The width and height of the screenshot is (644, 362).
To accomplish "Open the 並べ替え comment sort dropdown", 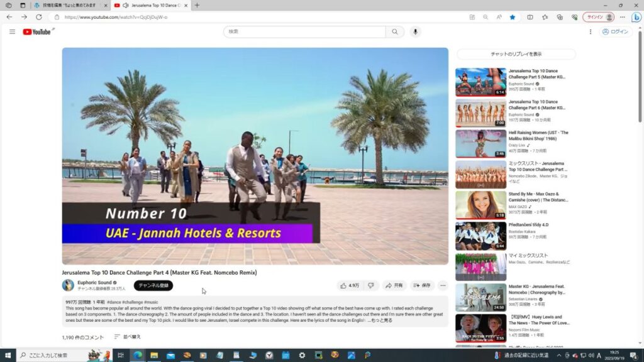I will [x=128, y=337].
